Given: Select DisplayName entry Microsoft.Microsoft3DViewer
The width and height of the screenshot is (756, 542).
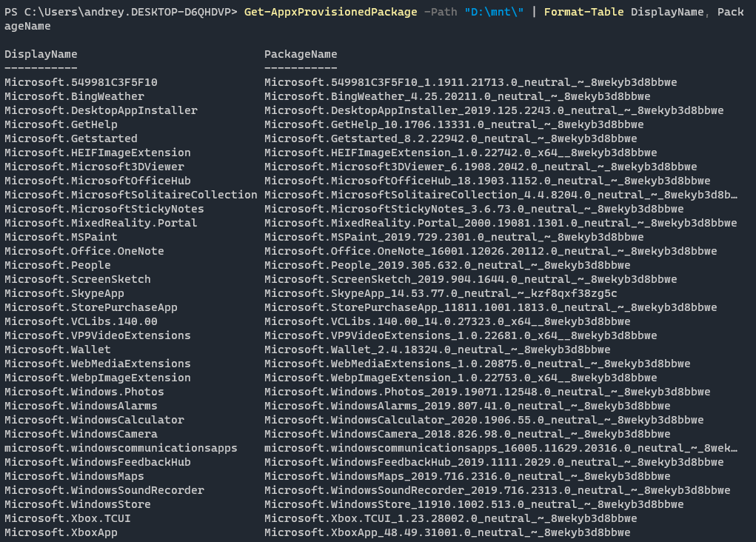Looking at the screenshot, I should (x=95, y=167).
